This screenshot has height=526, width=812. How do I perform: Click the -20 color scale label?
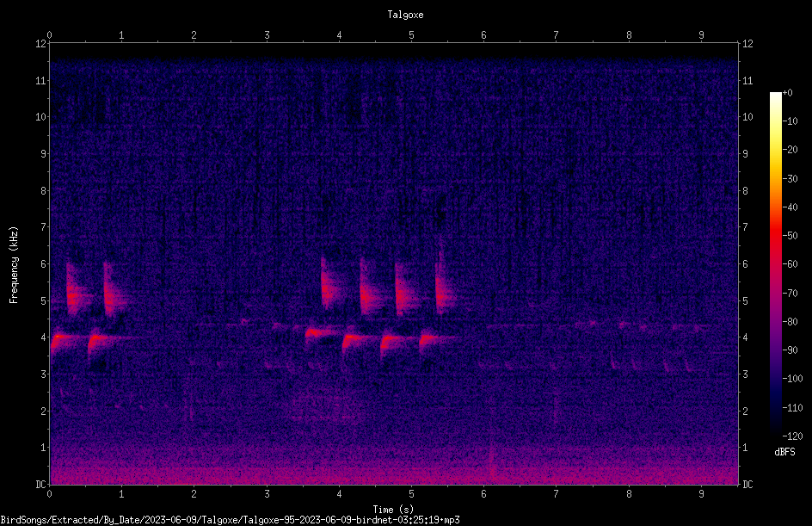[x=790, y=150]
